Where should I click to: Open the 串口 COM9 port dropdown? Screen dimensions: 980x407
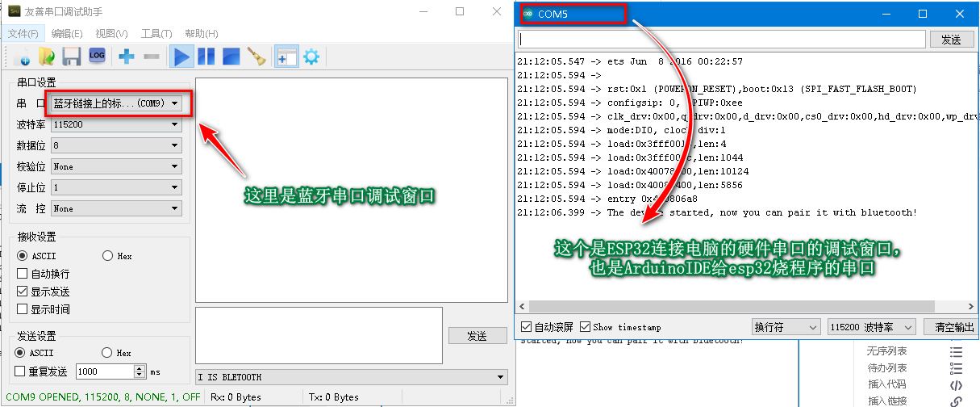(x=116, y=103)
